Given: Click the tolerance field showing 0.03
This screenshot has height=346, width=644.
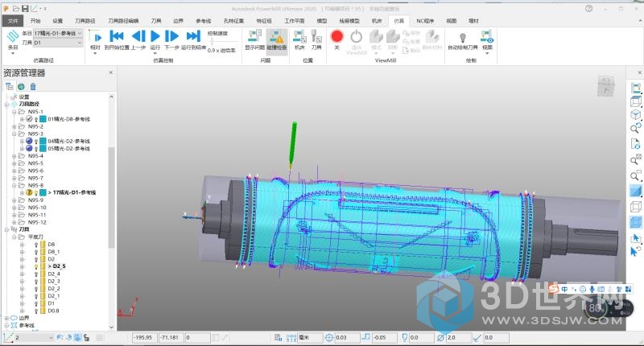Looking at the screenshot, I should pyautogui.click(x=347, y=337).
